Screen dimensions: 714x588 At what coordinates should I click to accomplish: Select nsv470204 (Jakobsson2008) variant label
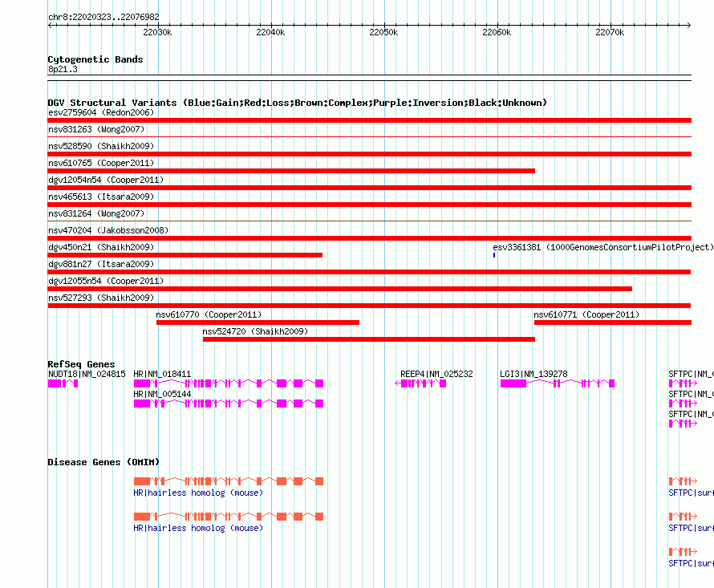coord(108,230)
